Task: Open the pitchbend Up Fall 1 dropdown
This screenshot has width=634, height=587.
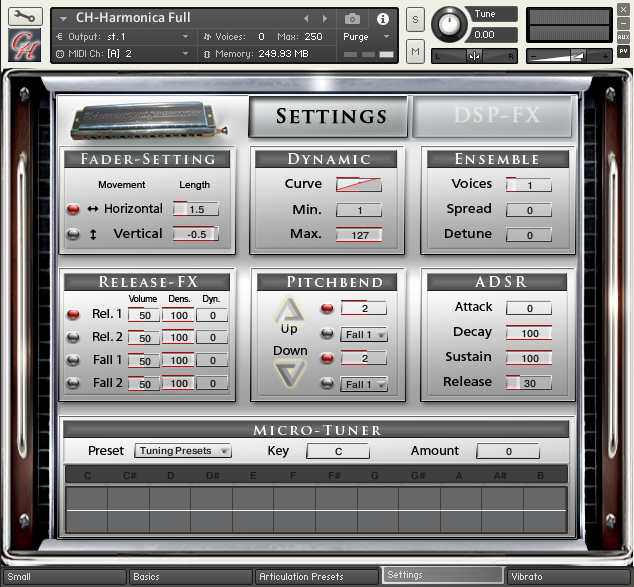Action: pos(364,334)
